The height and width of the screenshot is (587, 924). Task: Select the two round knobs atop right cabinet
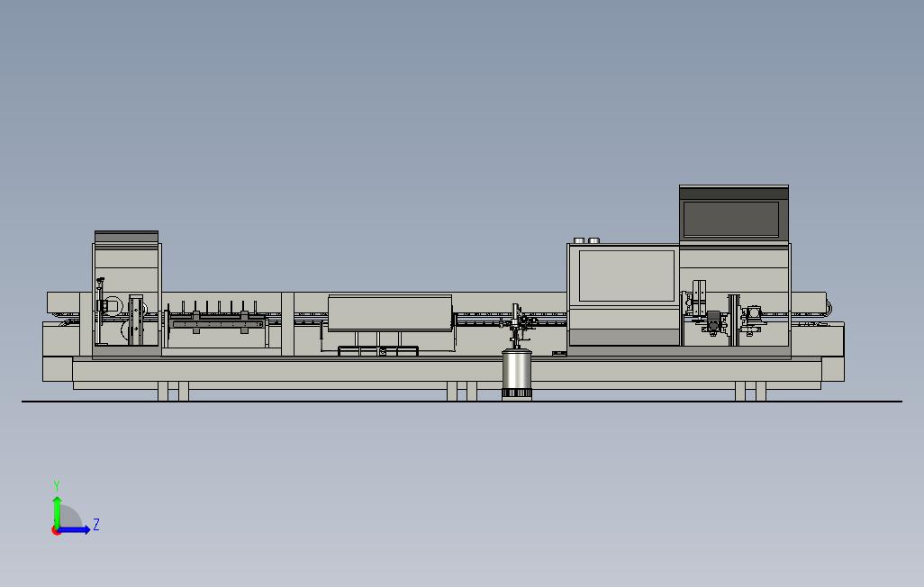click(x=586, y=240)
